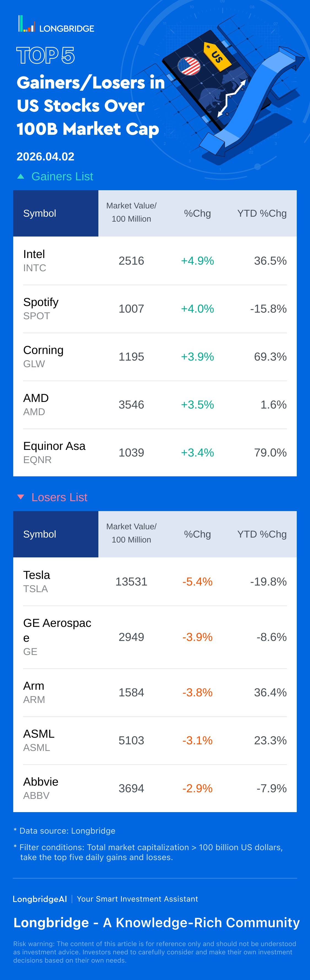Click the LongbridgeAI label
This screenshot has height=980, width=310.
[x=40, y=899]
